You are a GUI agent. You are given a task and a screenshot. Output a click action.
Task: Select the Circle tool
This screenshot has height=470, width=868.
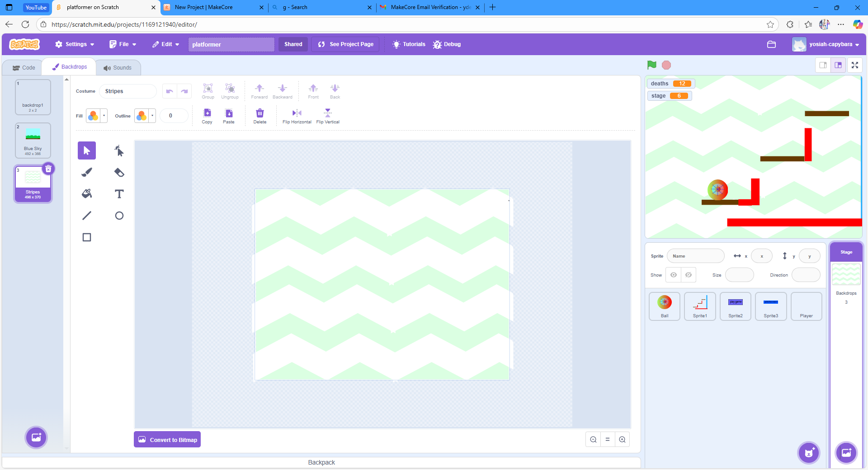point(119,216)
